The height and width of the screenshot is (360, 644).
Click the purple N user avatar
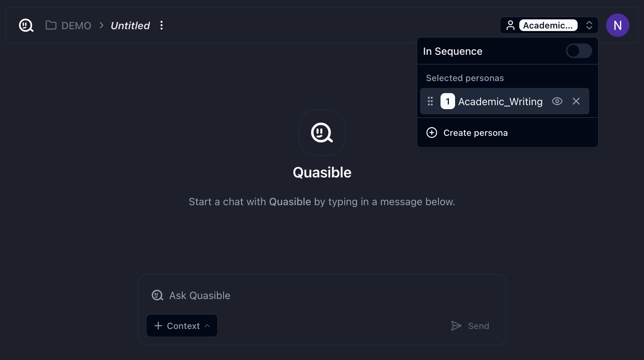pyautogui.click(x=617, y=26)
